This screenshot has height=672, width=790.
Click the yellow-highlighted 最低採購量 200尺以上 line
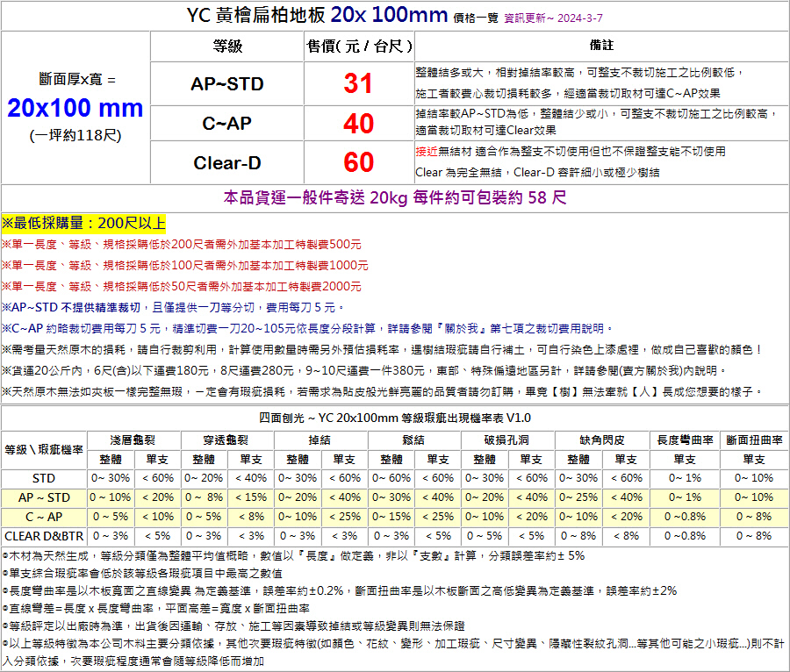coord(84,224)
